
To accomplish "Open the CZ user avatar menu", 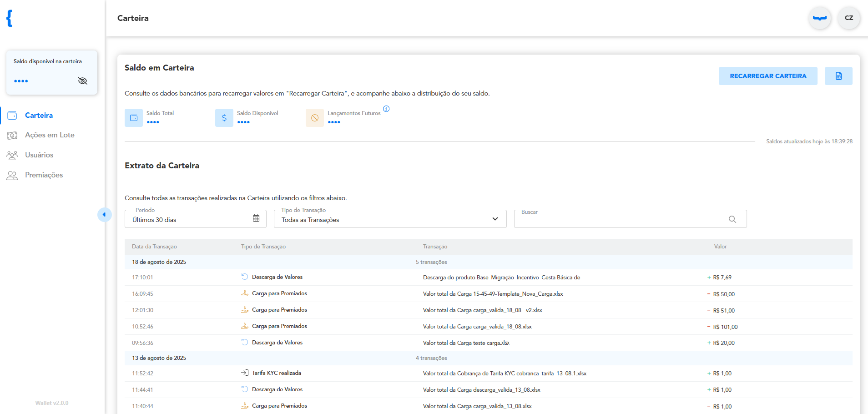I will [x=849, y=18].
